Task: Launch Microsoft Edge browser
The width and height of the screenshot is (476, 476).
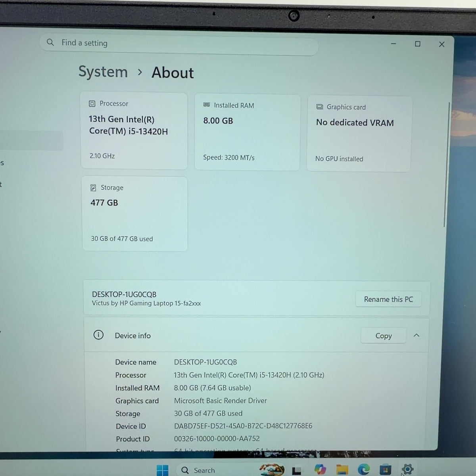Action: click(363, 470)
